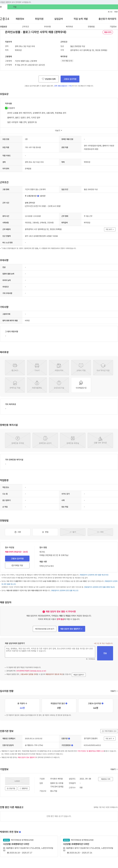Toggle 열람제한 button for company
118x868 pixels.
[x=24, y=789]
